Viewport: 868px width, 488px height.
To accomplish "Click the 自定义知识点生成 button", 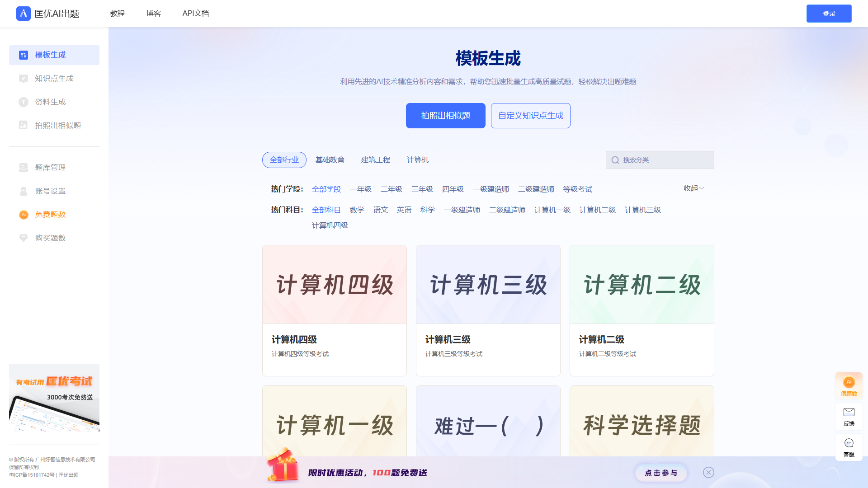I will point(531,116).
